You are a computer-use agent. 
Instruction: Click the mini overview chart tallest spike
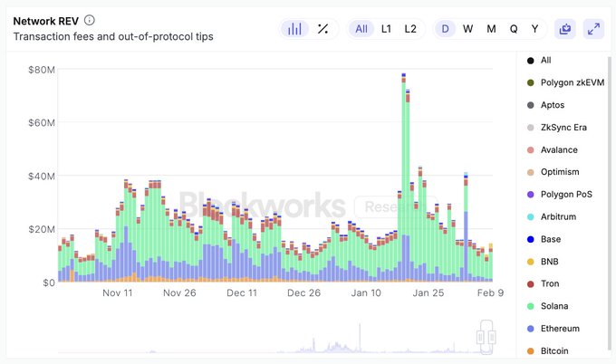360,337
